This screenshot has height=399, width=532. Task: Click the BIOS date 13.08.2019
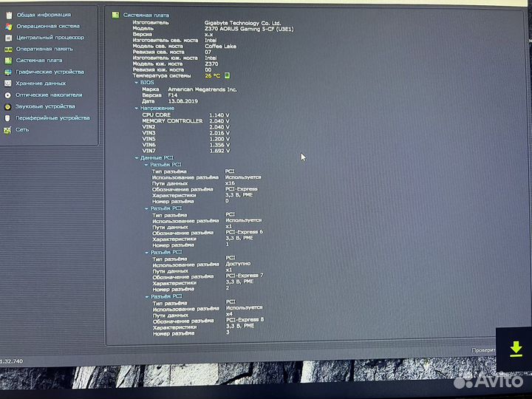(x=183, y=101)
